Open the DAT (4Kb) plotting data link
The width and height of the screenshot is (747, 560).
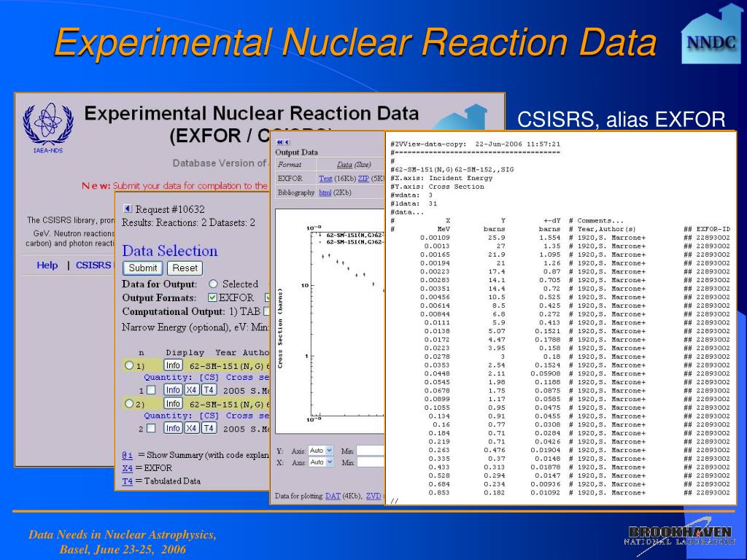point(333,496)
